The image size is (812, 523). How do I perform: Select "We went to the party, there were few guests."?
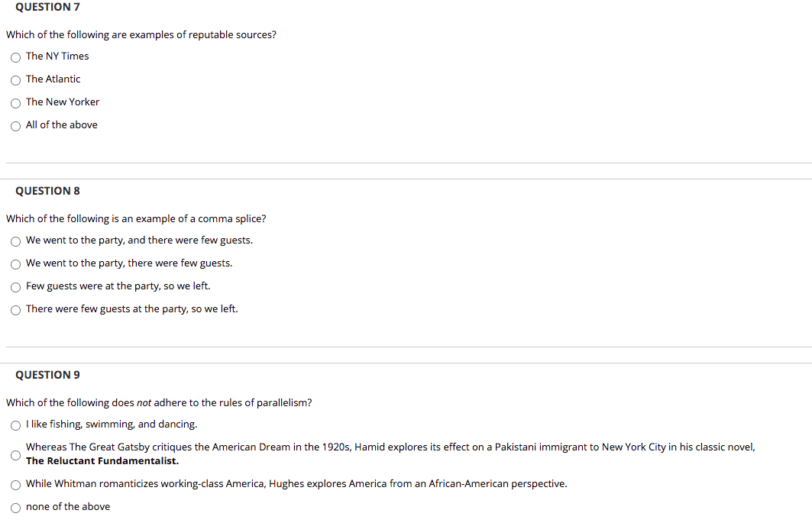click(15, 264)
